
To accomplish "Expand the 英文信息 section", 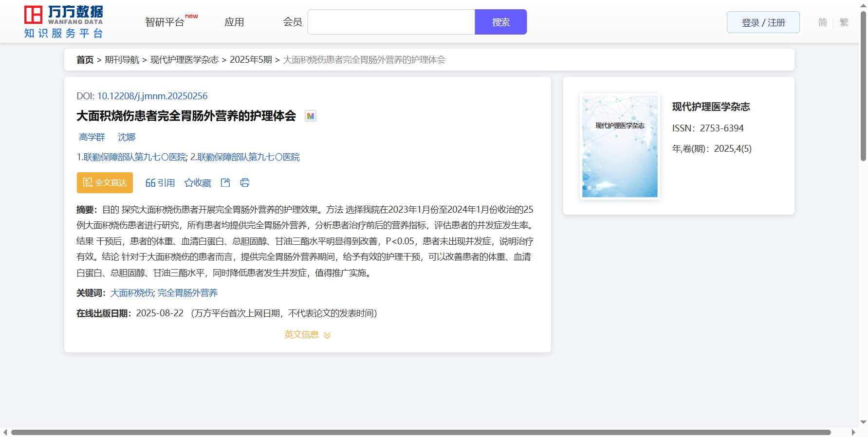I will point(307,335).
